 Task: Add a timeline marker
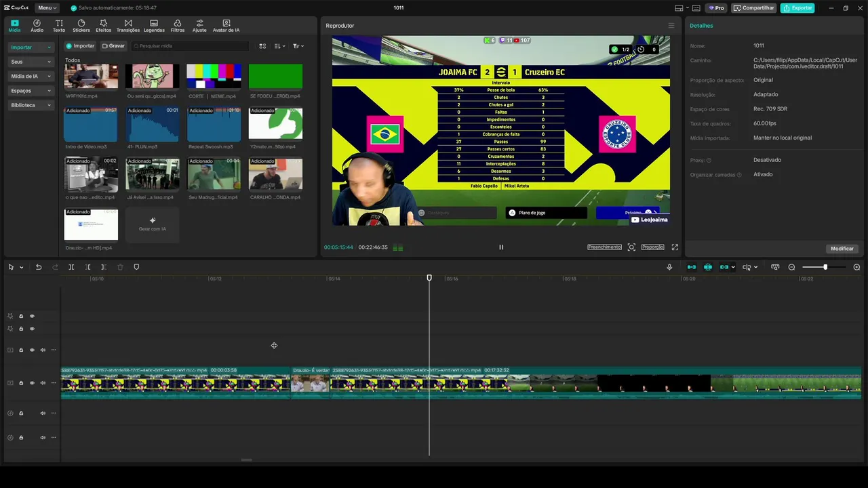[x=136, y=267]
